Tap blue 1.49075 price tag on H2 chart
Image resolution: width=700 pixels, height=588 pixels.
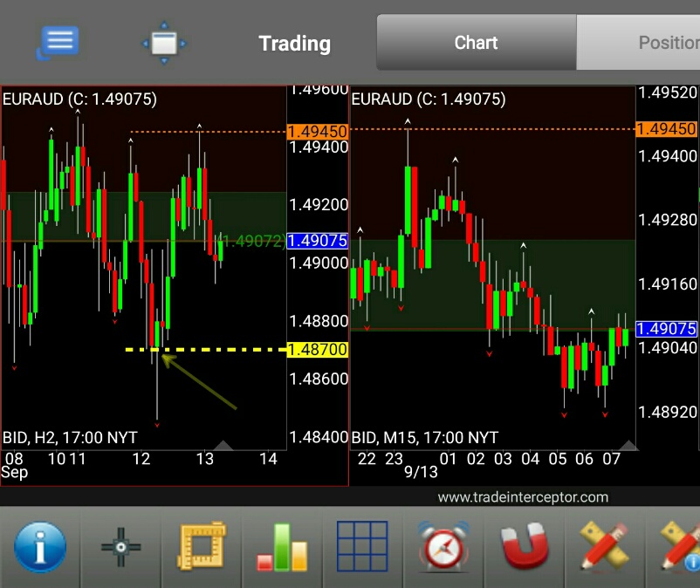[x=318, y=241]
